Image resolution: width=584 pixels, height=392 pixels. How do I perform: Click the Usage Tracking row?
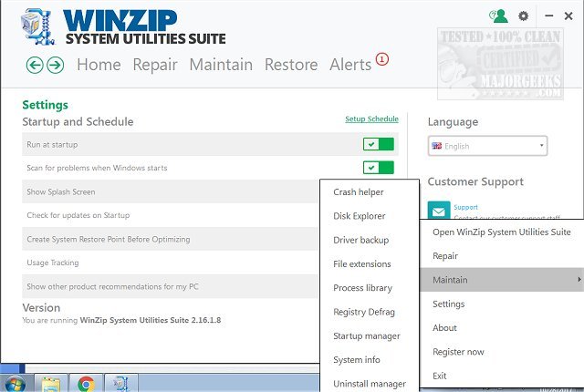click(171, 263)
